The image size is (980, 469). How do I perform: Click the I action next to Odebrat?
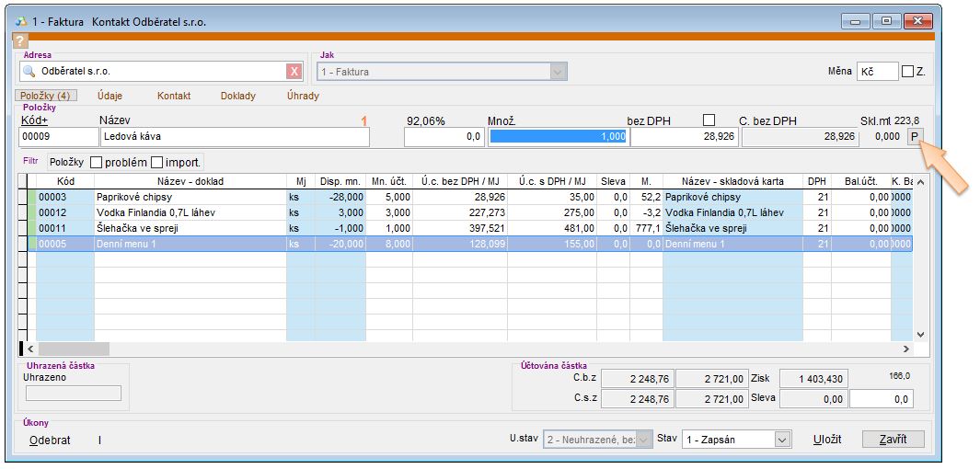[x=99, y=440]
